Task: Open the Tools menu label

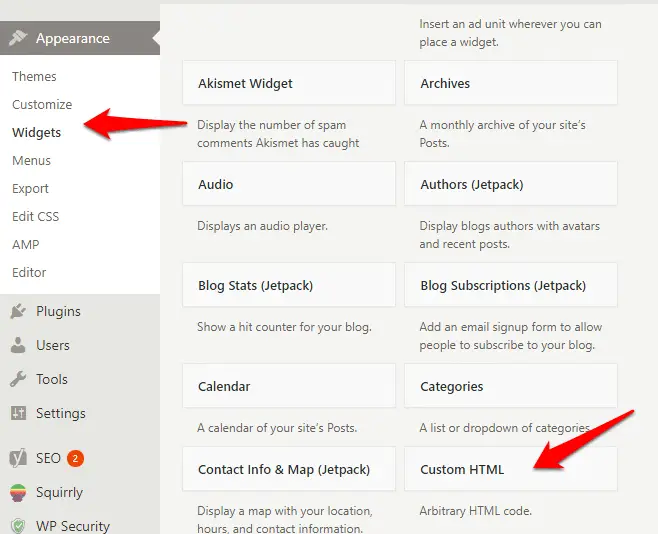Action: point(52,379)
